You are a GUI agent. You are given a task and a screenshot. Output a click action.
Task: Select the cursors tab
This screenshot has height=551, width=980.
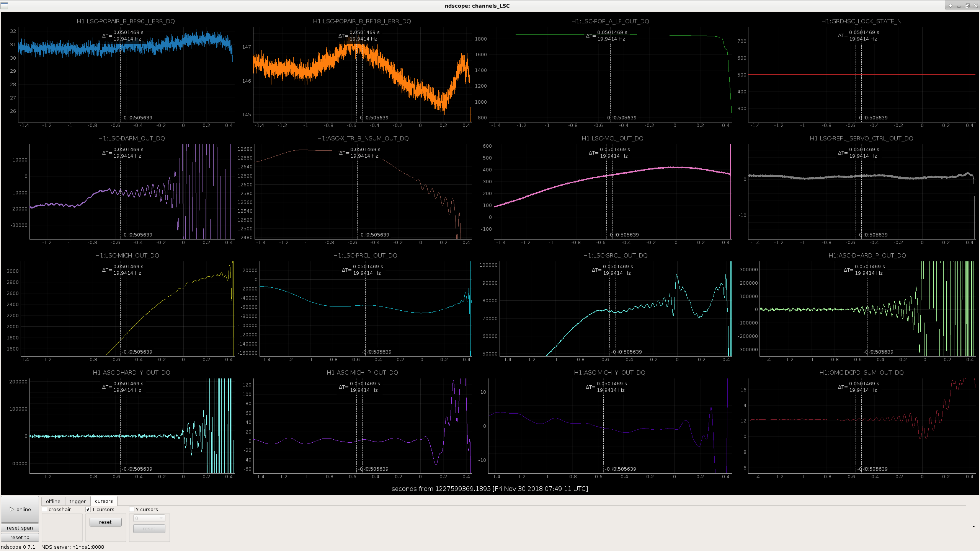point(104,501)
